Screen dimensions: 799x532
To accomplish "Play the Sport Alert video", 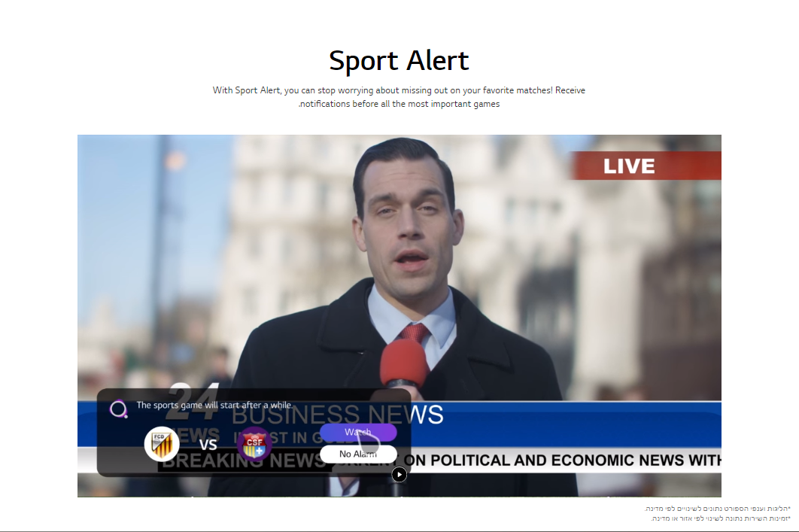I will coord(399,475).
